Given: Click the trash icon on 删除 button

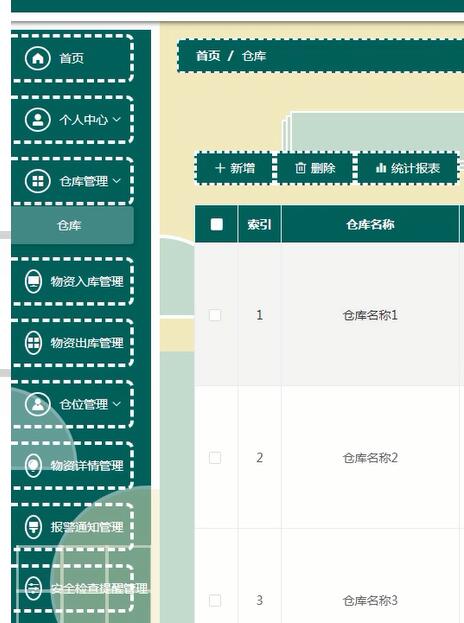Looking at the screenshot, I should click(x=301, y=168).
